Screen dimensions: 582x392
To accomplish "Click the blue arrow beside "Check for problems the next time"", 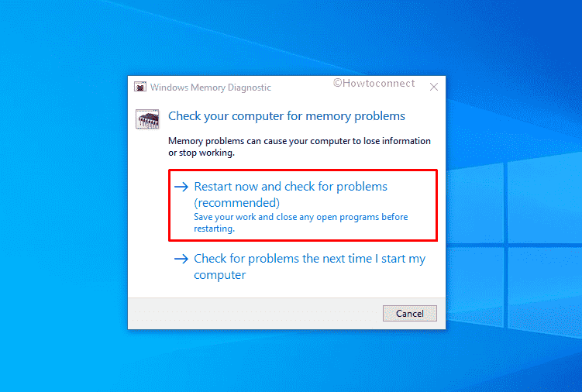I will click(181, 259).
